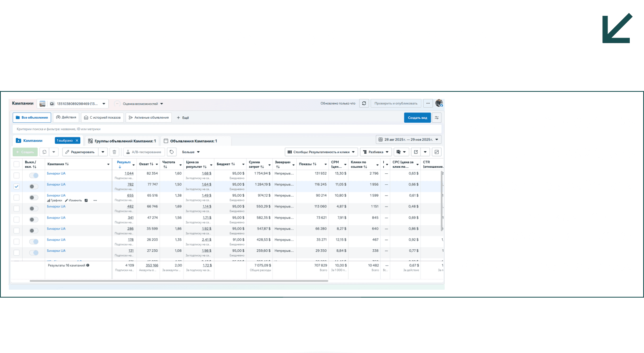Image resolution: width=644 pixels, height=353 pixels.
Task: Toggle the first Бинарки UA campaign switch
Action: pos(34,175)
